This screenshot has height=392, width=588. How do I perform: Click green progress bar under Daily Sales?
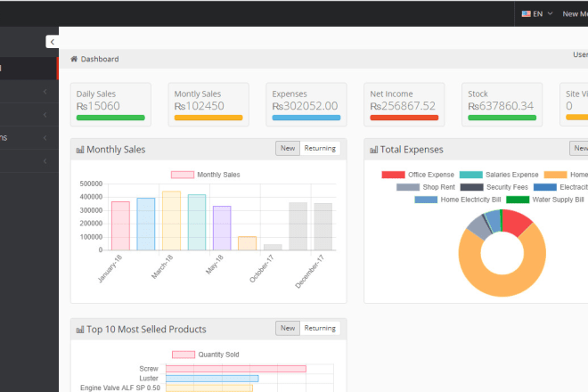(x=110, y=118)
